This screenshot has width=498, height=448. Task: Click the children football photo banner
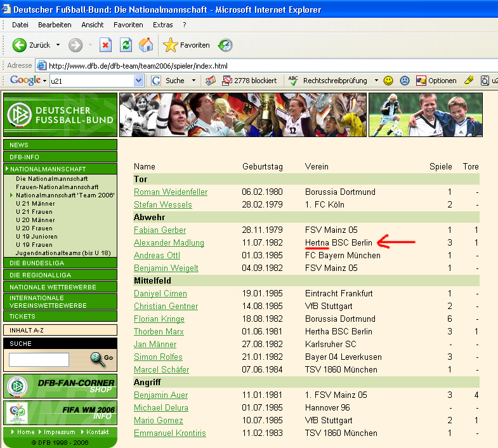click(x=426, y=115)
